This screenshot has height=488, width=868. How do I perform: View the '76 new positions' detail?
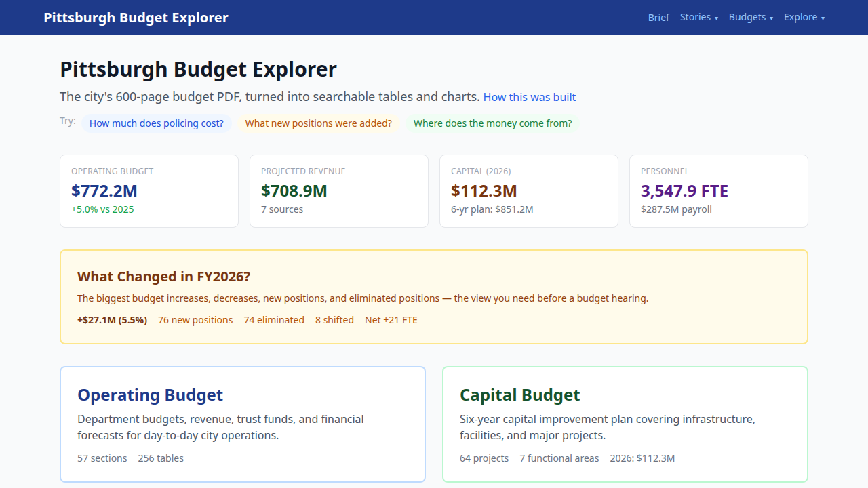195,319
